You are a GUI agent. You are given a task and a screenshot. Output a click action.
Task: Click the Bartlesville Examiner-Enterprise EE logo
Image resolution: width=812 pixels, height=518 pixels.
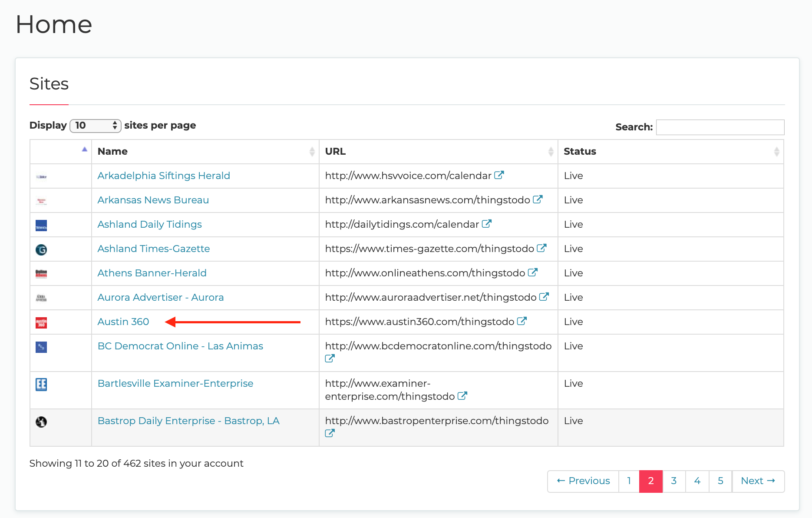point(41,384)
